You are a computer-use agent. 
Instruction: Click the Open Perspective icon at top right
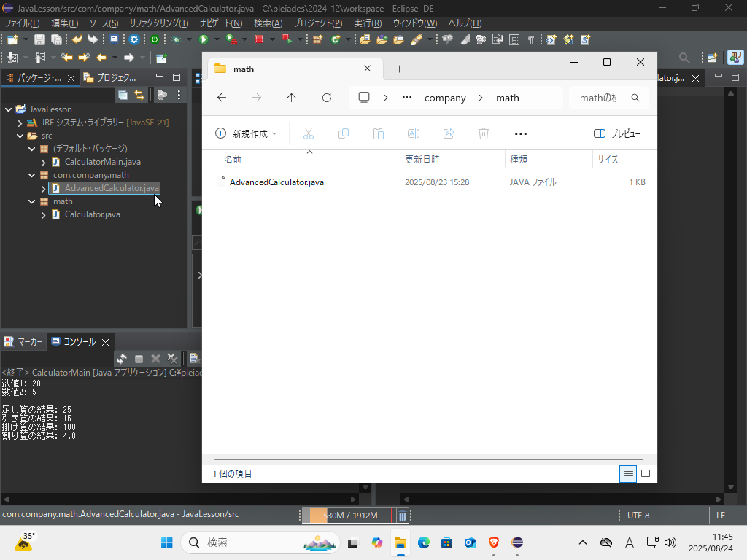pyautogui.click(x=713, y=58)
